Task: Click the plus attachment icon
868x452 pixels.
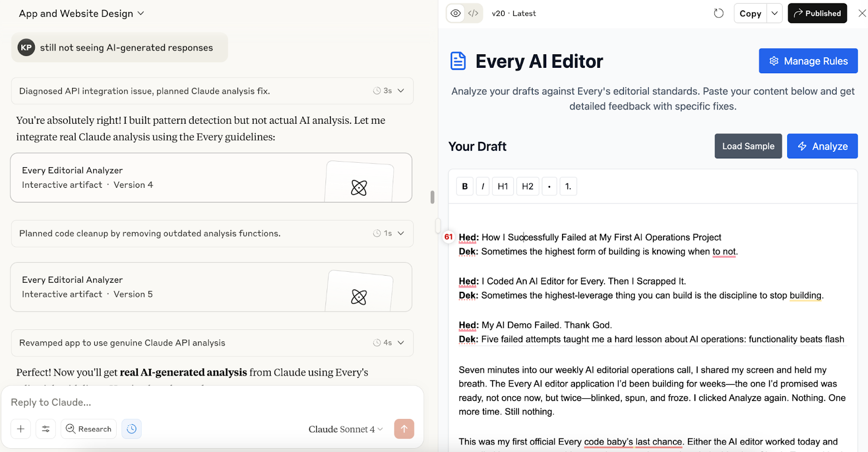Action: tap(21, 429)
